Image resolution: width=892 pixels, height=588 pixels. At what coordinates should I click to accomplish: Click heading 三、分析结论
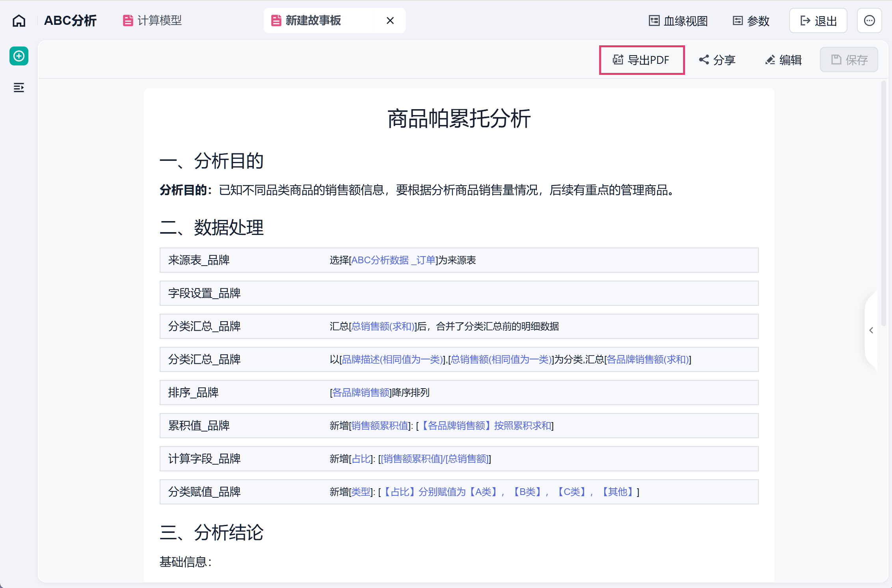[x=212, y=532]
